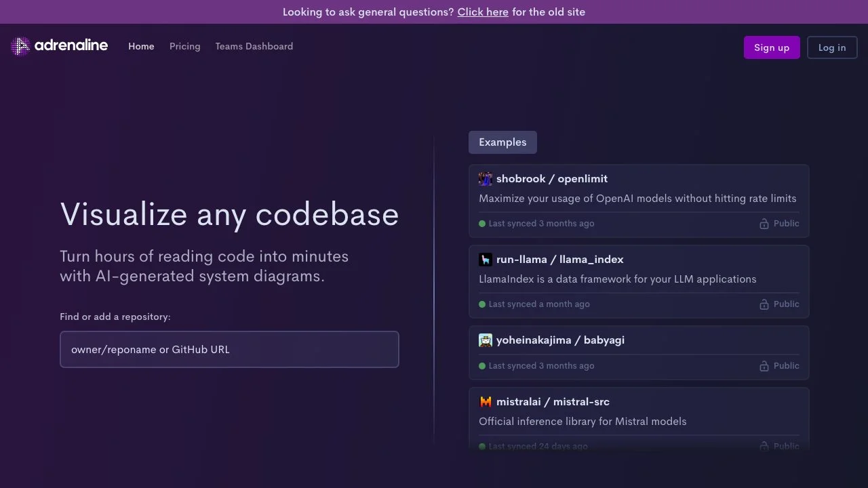Click the openlimit rate limits description
This screenshot has height=488, width=868.
[637, 199]
